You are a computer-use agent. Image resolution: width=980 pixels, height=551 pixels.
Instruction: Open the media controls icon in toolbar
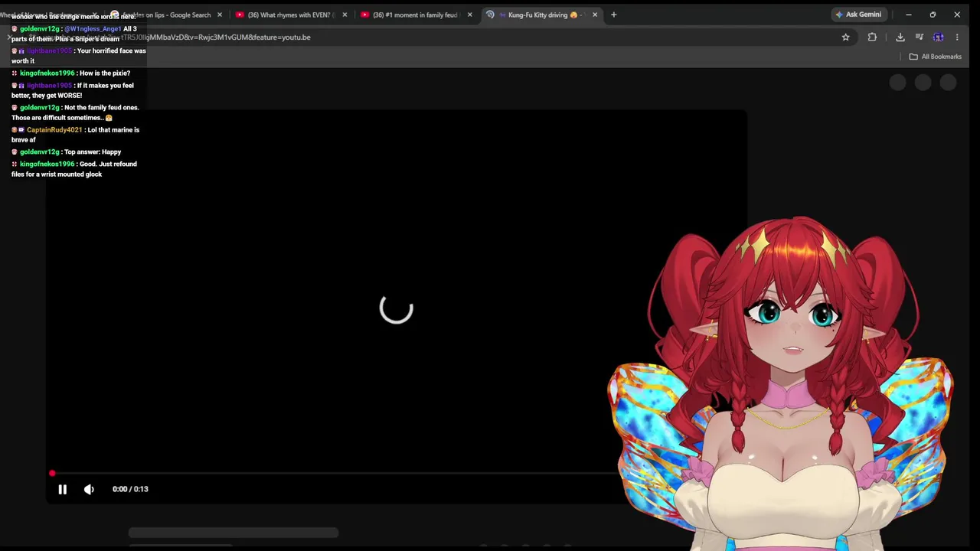(919, 37)
